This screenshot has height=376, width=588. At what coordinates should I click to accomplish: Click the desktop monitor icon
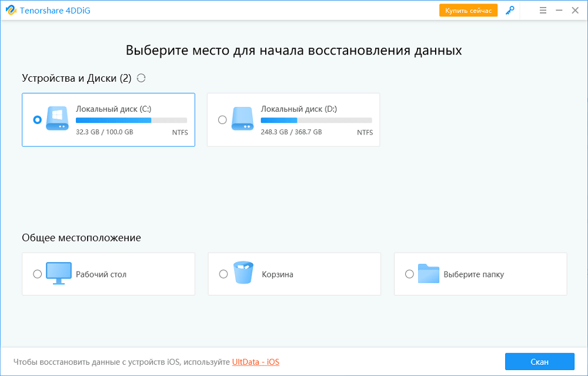pos(58,274)
